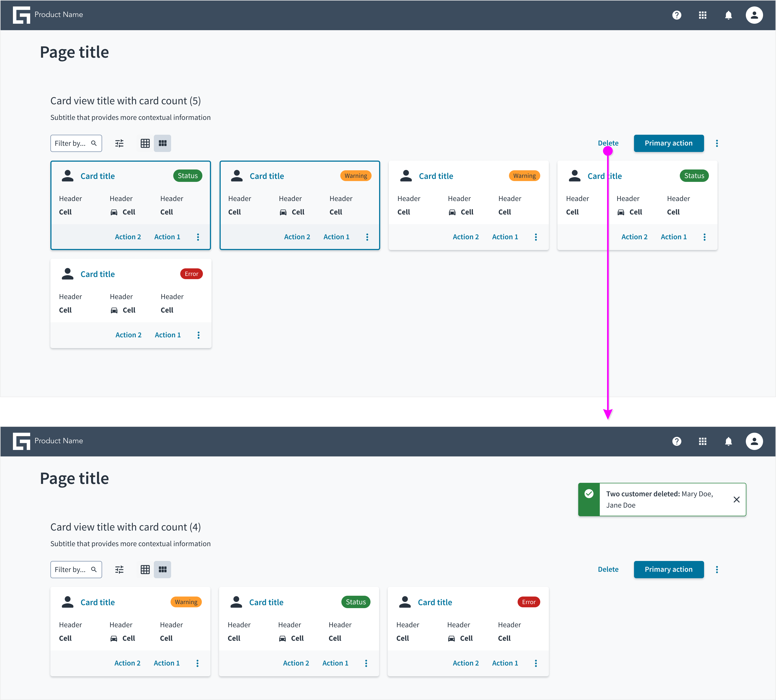The image size is (776, 700).
Task: Switch to table view in the upper toolbar
Action: tap(145, 143)
